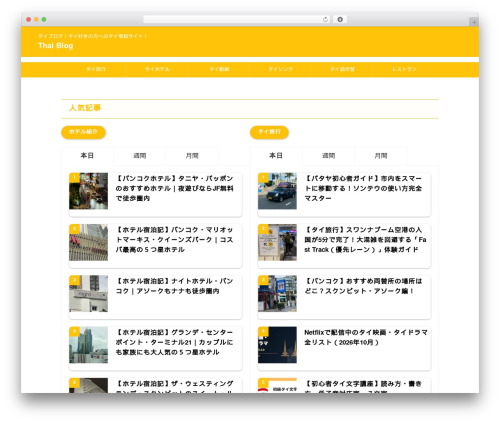Open the ザ・ウェスティン hotel article title
This screenshot has width=500, height=423.
[174, 387]
